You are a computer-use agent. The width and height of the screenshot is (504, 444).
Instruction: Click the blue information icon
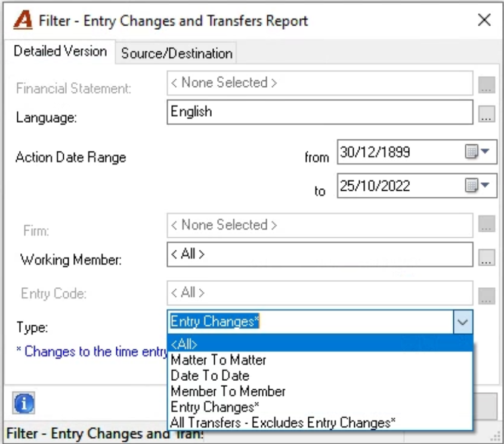(24, 403)
